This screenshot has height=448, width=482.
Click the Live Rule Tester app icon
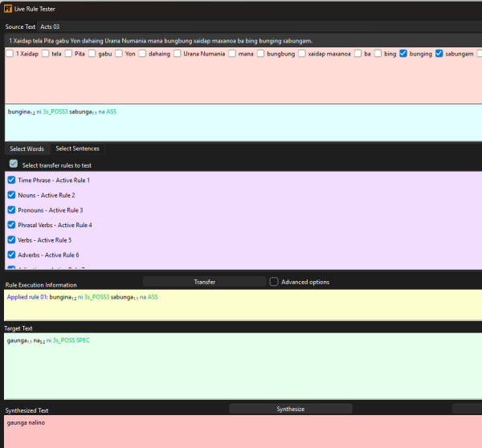[8, 9]
